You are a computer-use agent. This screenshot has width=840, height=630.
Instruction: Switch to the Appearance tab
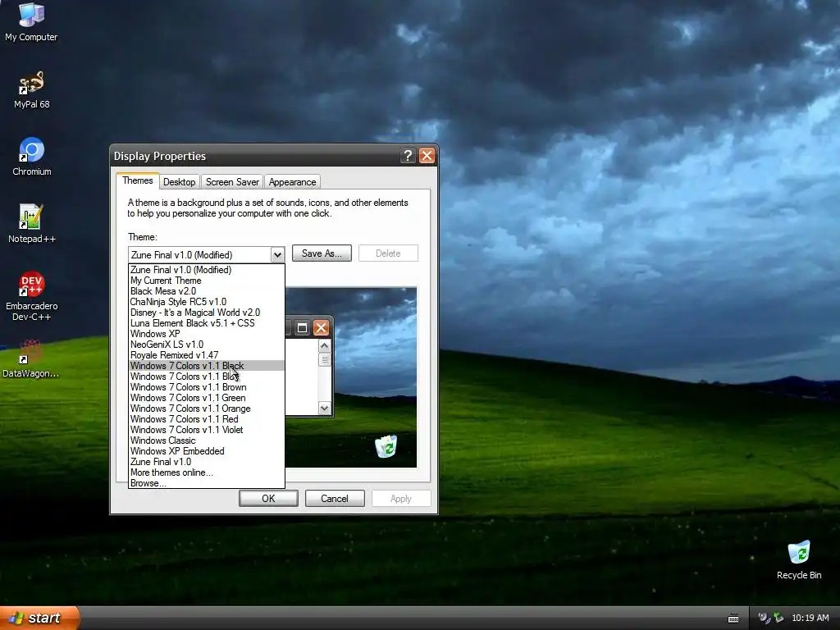coord(292,182)
